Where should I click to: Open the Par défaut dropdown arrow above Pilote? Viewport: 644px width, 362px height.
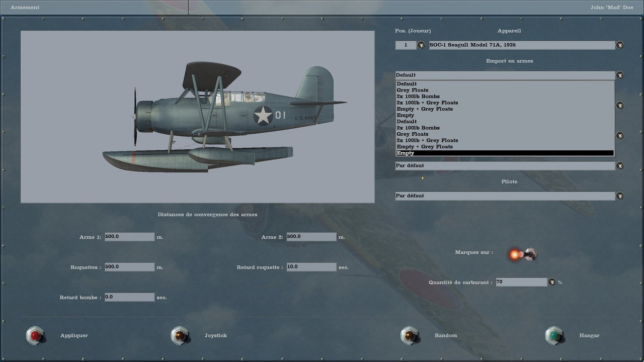[x=620, y=166]
